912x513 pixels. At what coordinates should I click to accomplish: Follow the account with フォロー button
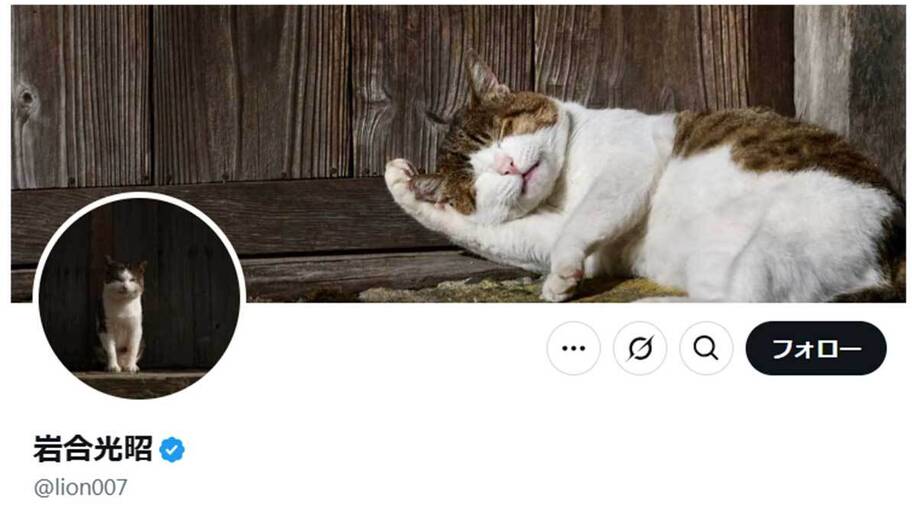point(816,348)
